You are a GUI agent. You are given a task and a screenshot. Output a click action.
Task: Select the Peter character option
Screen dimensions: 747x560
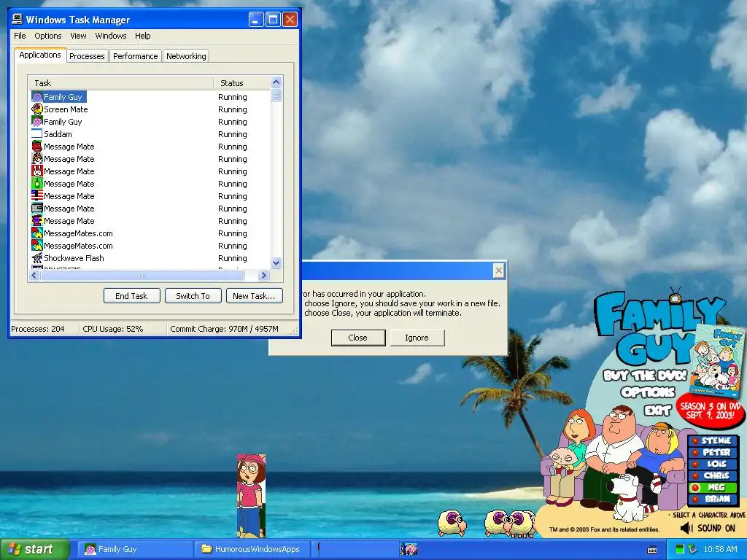(713, 452)
